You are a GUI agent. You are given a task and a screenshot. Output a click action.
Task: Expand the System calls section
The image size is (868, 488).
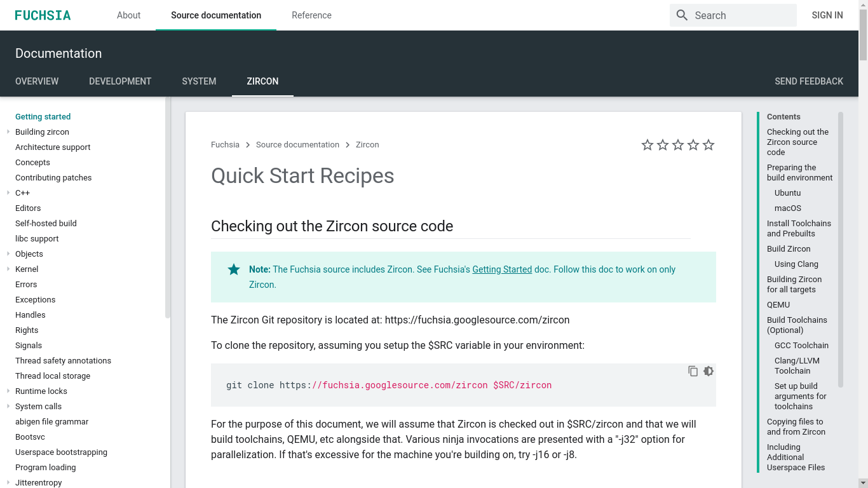(8, 407)
